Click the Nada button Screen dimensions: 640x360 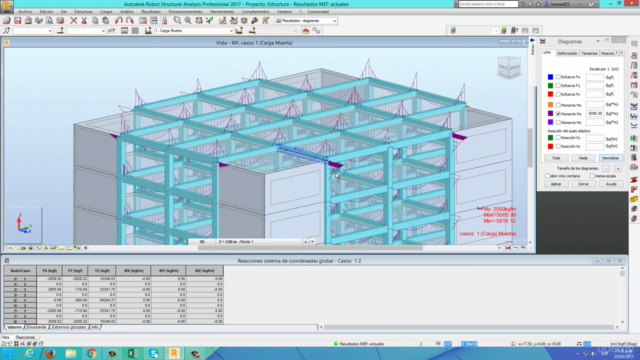coord(583,158)
